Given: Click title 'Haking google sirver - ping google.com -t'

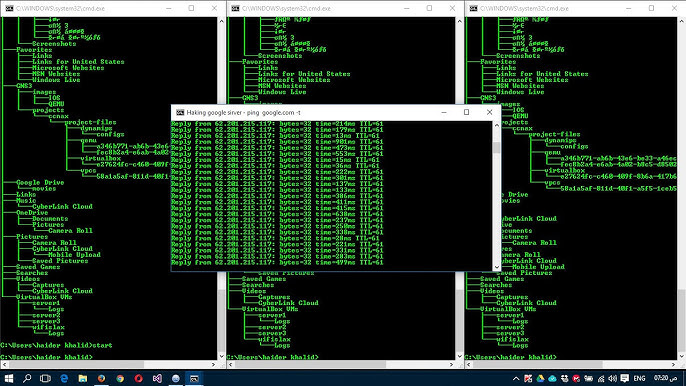Looking at the screenshot, I should (x=244, y=112).
